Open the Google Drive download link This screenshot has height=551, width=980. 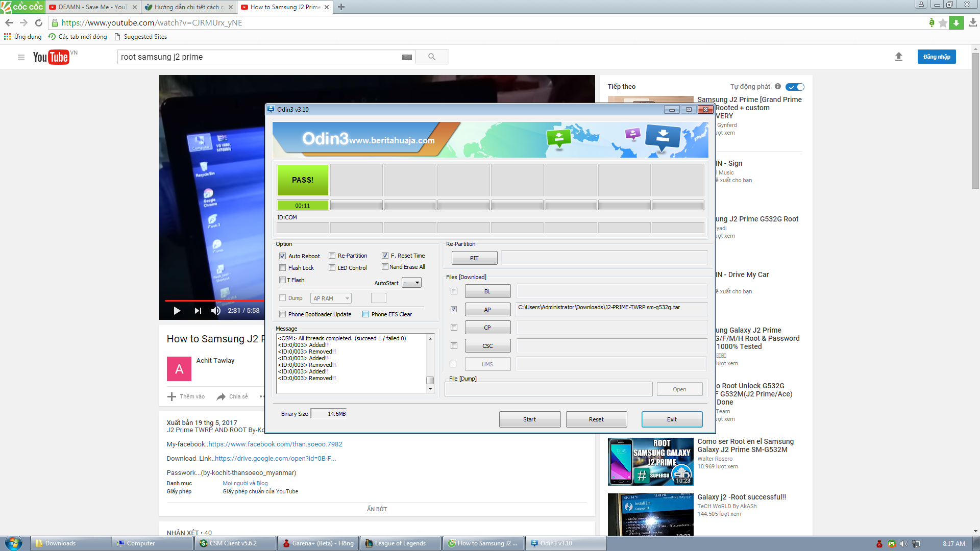(x=275, y=459)
